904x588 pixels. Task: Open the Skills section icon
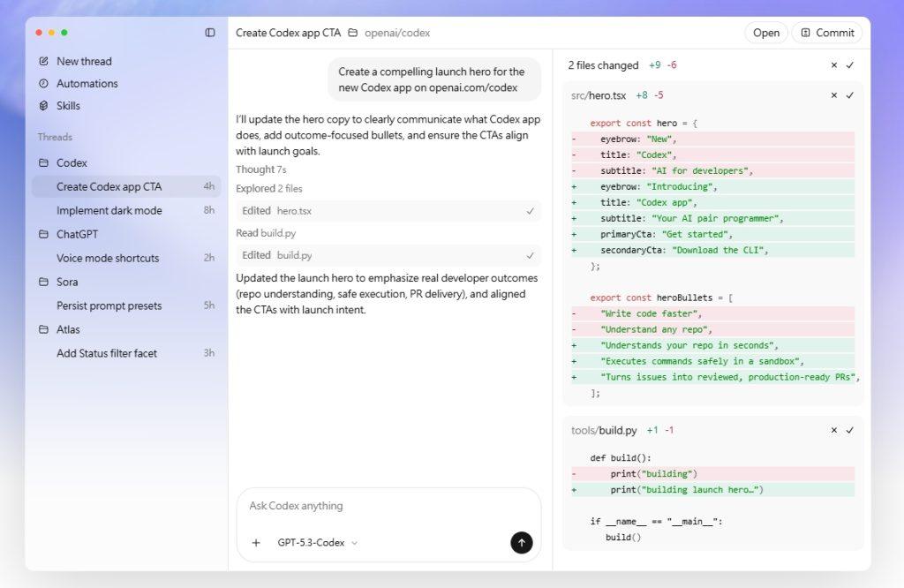(x=44, y=106)
